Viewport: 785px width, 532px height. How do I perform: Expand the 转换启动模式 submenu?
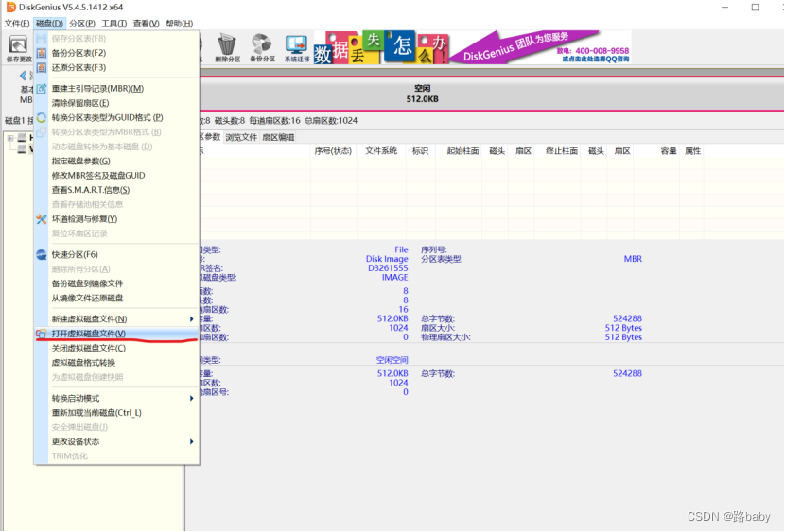[x=116, y=398]
